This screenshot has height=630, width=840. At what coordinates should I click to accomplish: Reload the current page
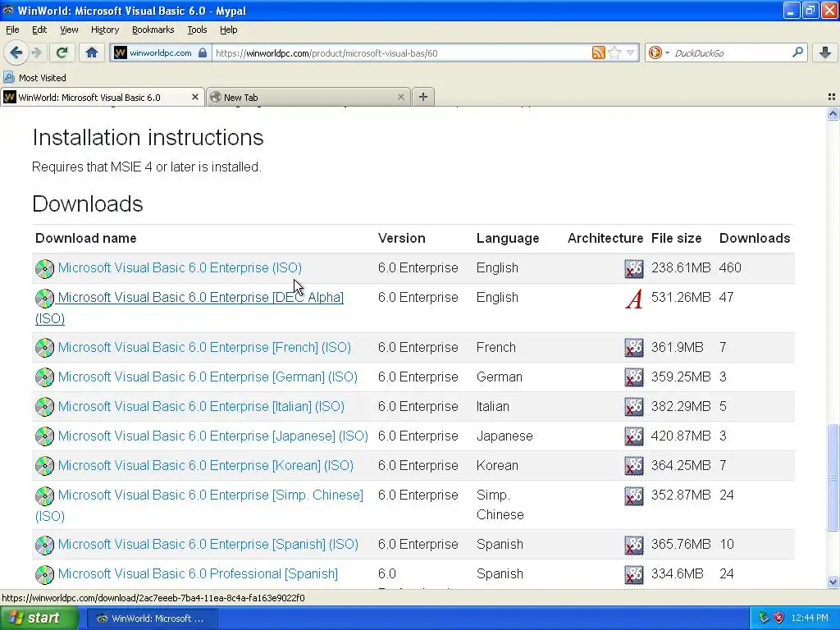tap(62, 52)
